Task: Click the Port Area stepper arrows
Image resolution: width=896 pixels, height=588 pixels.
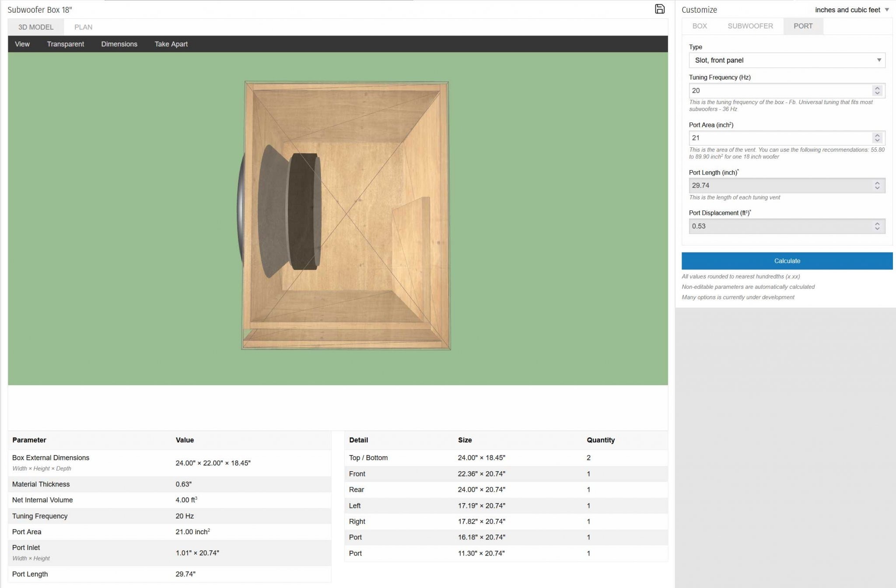Action: coord(877,138)
